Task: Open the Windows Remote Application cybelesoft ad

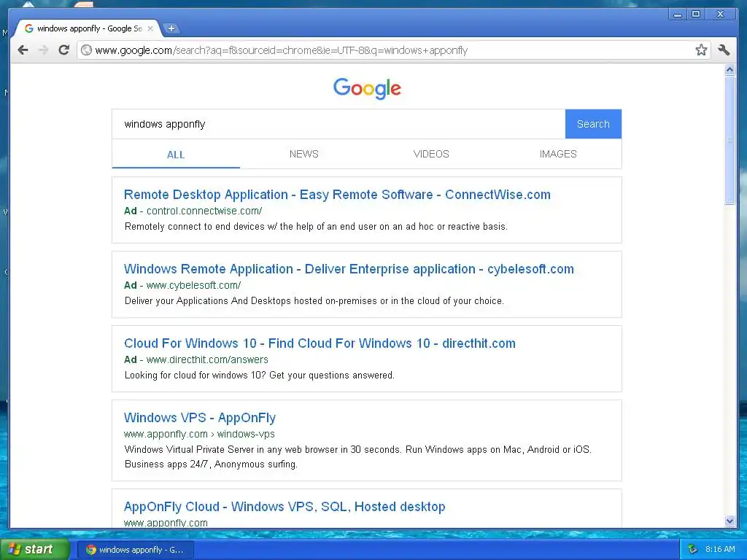Action: point(349,268)
